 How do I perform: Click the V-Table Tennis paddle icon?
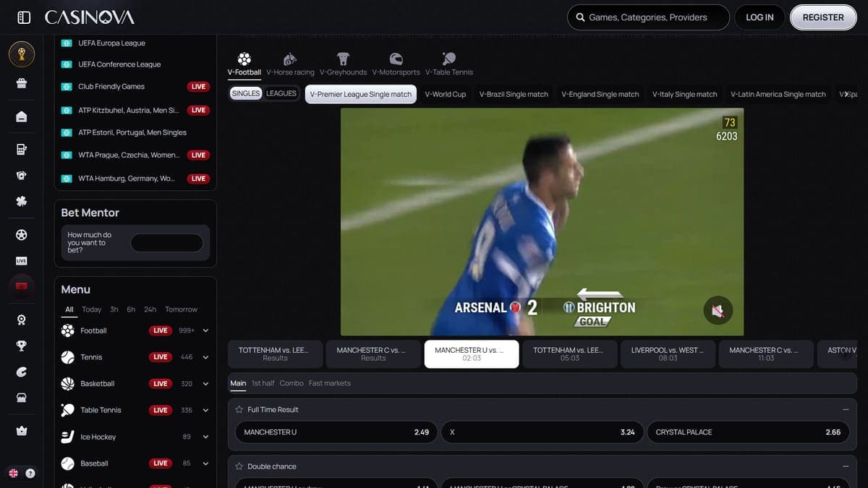[449, 59]
